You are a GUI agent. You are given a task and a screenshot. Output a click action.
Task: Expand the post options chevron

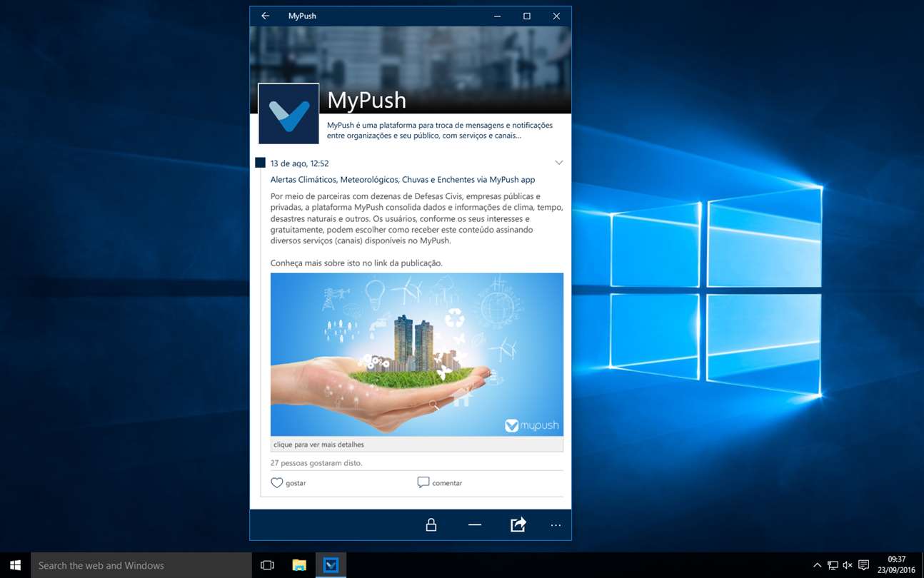(559, 163)
